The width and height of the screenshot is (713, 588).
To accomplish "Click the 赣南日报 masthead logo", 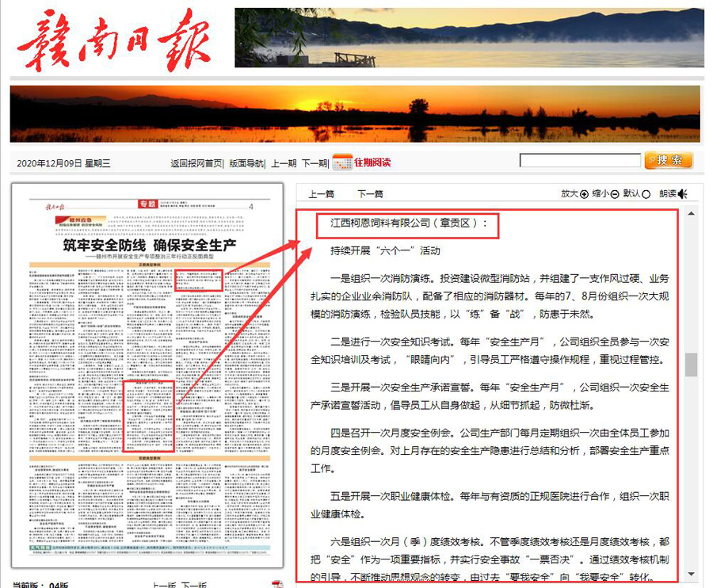I will (113, 40).
